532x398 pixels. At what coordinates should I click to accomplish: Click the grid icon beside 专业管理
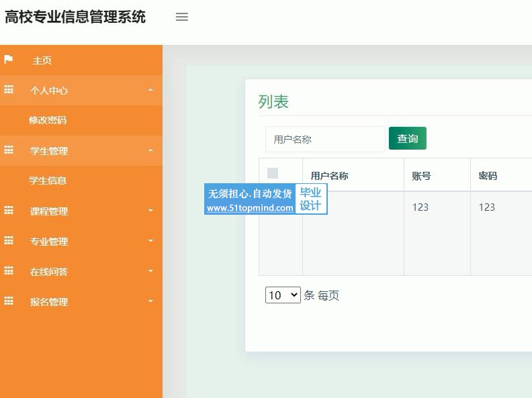point(9,241)
